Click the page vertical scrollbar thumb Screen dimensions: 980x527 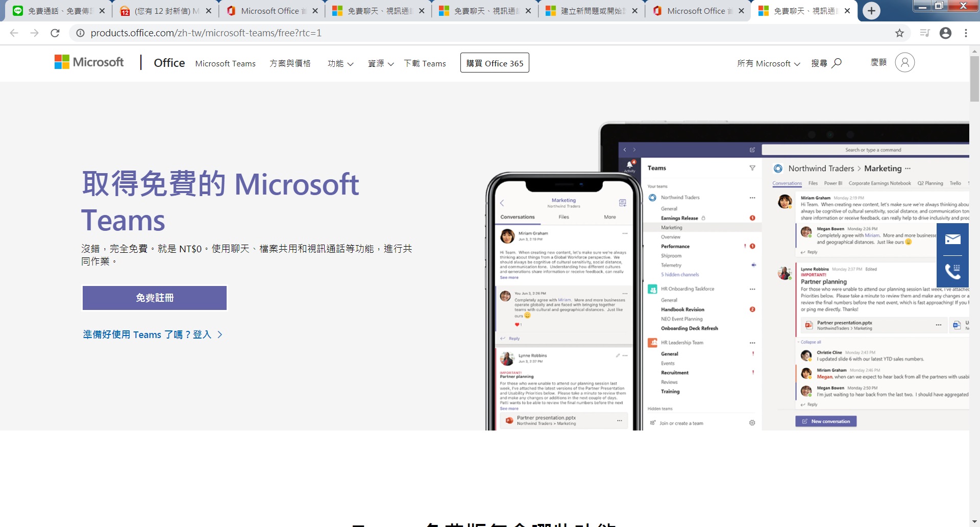(x=974, y=79)
